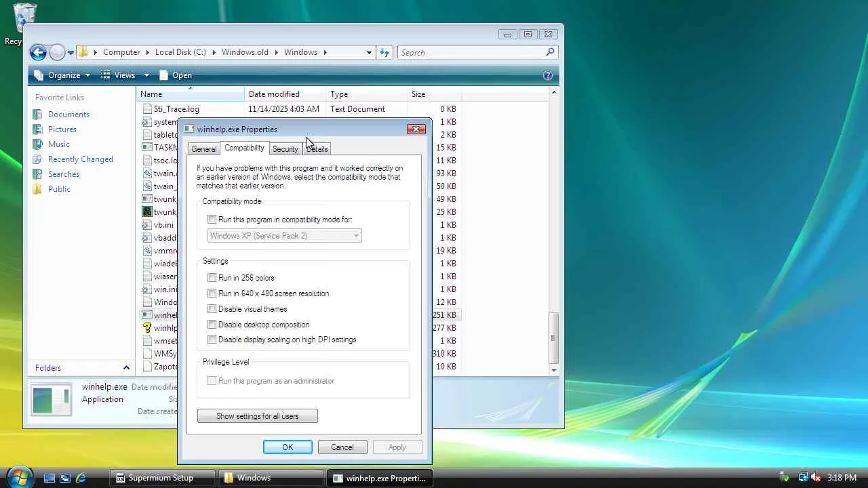Select the vmmr file icon

(147, 251)
